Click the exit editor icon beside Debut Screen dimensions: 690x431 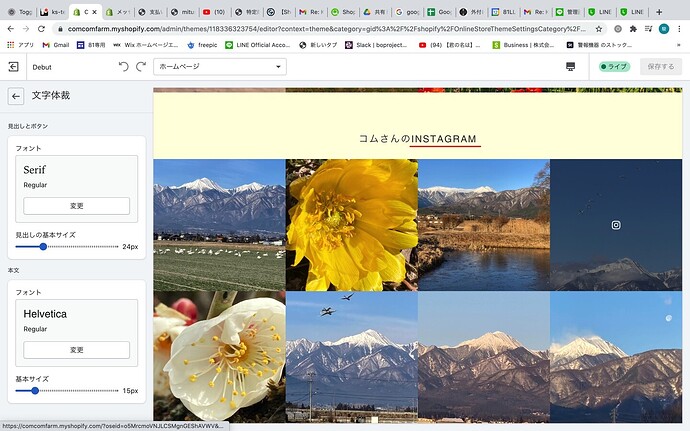13,67
